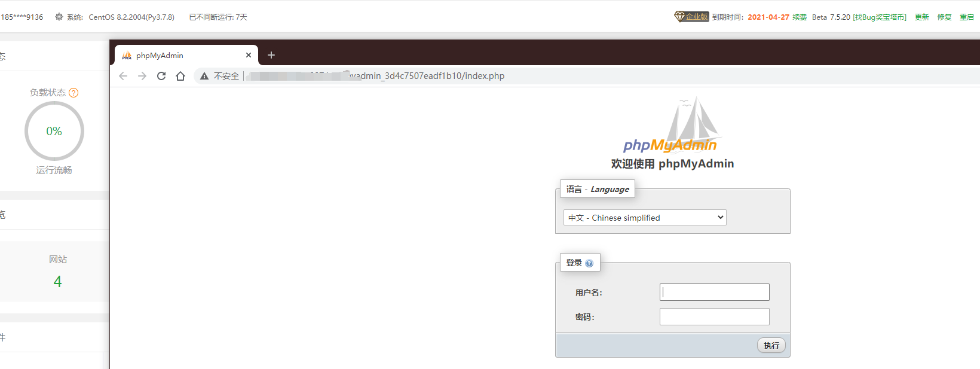Viewport: 980px width, 369px height.
Task: Reload the phpMyAdmin page
Action: [161, 76]
